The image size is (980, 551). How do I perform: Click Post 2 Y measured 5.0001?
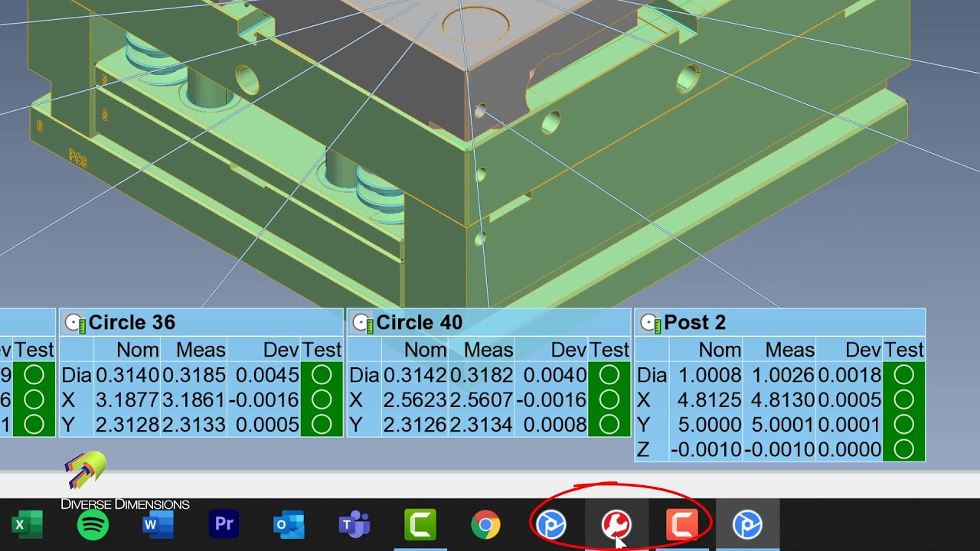pos(783,424)
